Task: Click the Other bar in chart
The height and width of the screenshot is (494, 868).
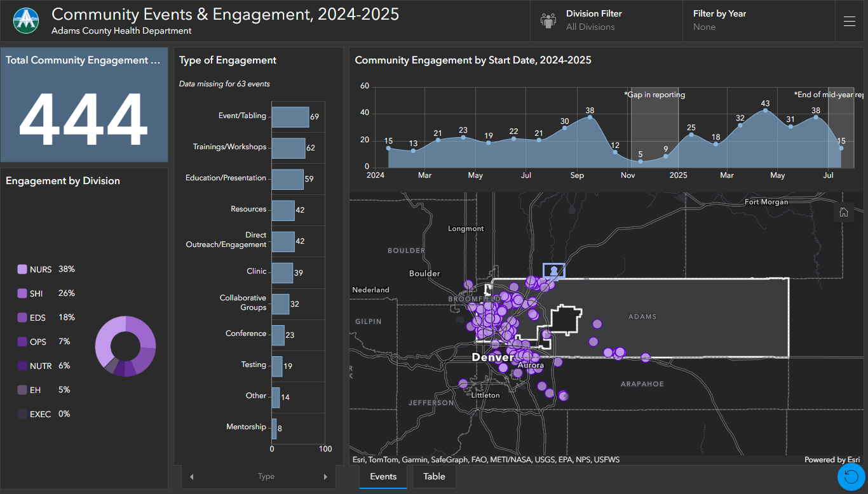Action: (276, 397)
